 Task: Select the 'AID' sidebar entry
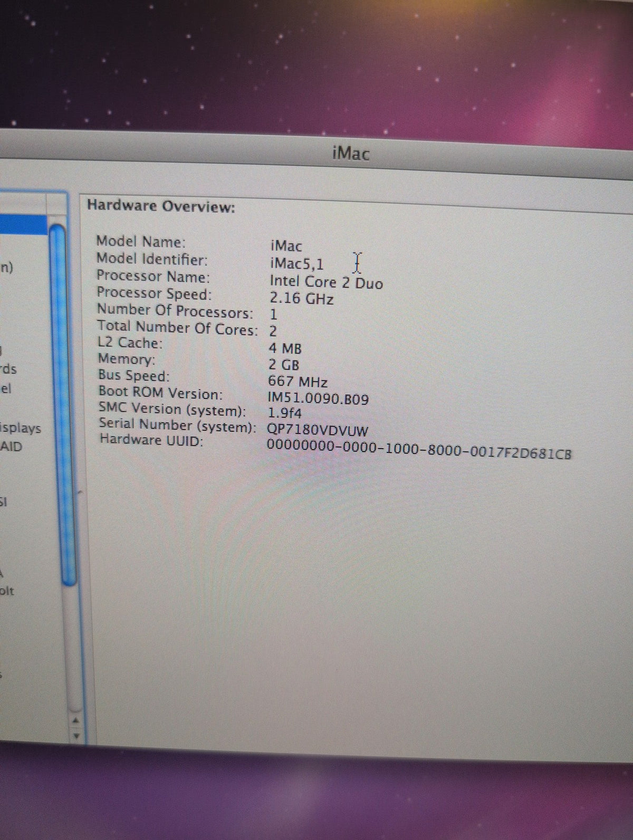coord(11,447)
